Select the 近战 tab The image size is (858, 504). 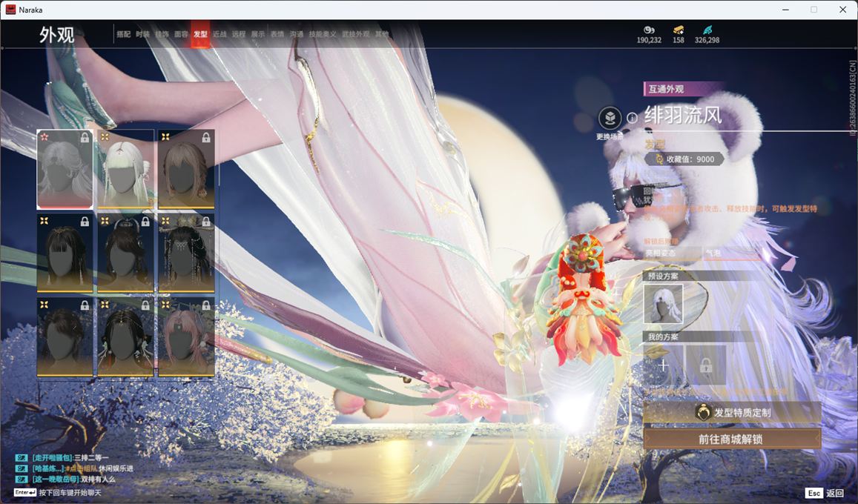click(220, 34)
